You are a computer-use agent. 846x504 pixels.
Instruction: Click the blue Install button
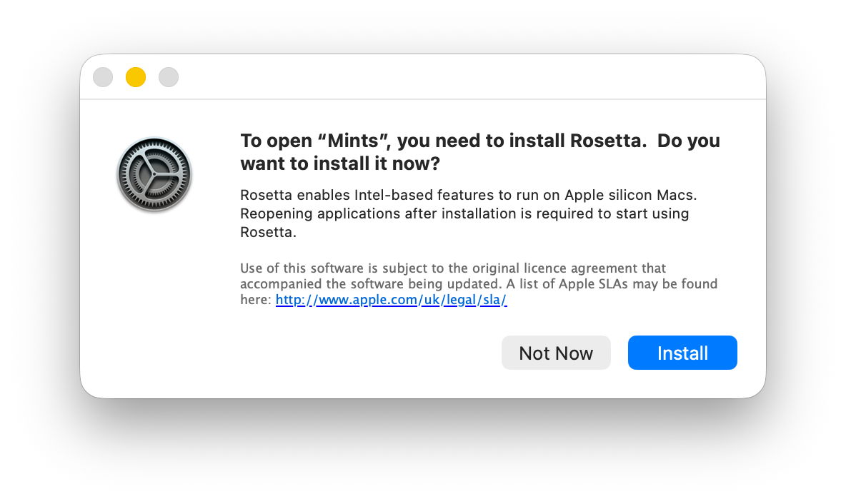pyautogui.click(x=682, y=353)
